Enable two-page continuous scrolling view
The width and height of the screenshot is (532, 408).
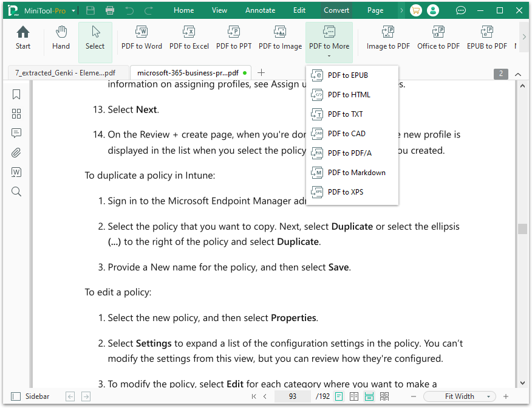(384, 396)
